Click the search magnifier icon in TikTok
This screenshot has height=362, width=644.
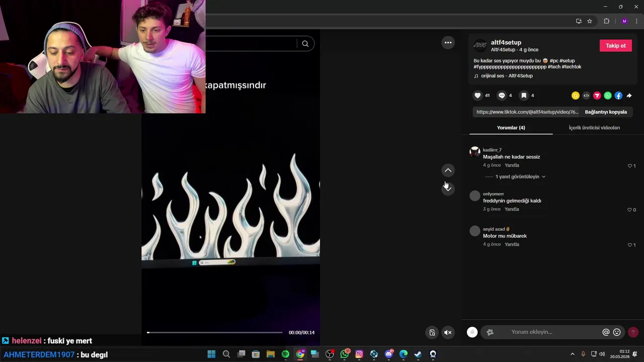305,44
